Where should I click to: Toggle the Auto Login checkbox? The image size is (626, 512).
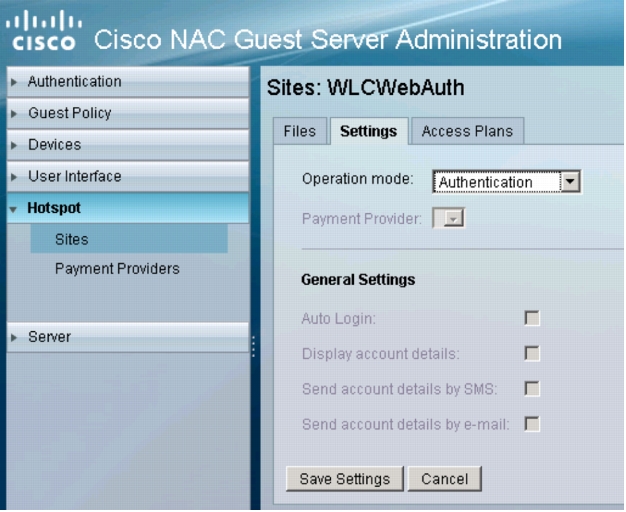click(x=532, y=318)
